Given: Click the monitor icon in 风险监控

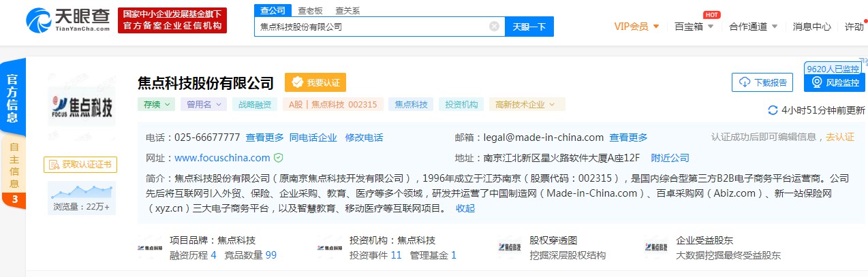Looking at the screenshot, I should pyautogui.click(x=817, y=82).
